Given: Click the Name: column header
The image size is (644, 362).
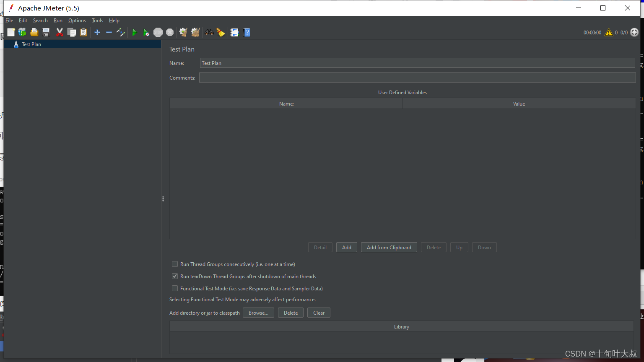Looking at the screenshot, I should (x=286, y=103).
